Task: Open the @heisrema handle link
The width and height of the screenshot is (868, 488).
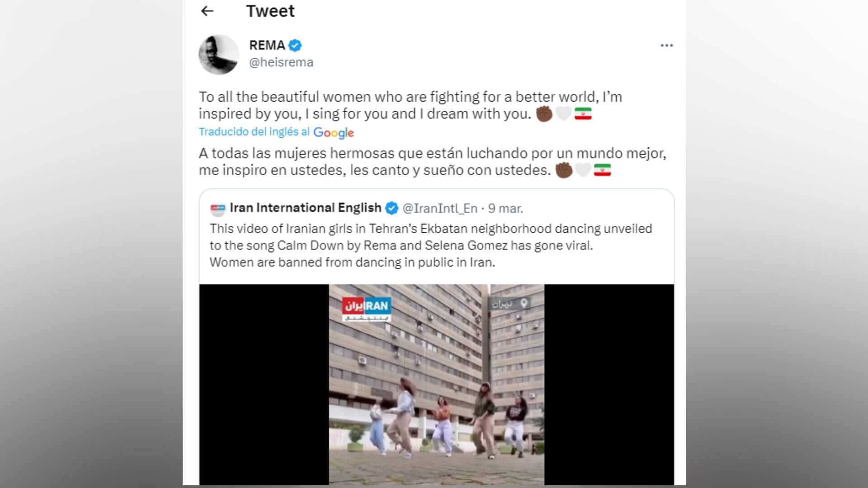Action: (281, 62)
